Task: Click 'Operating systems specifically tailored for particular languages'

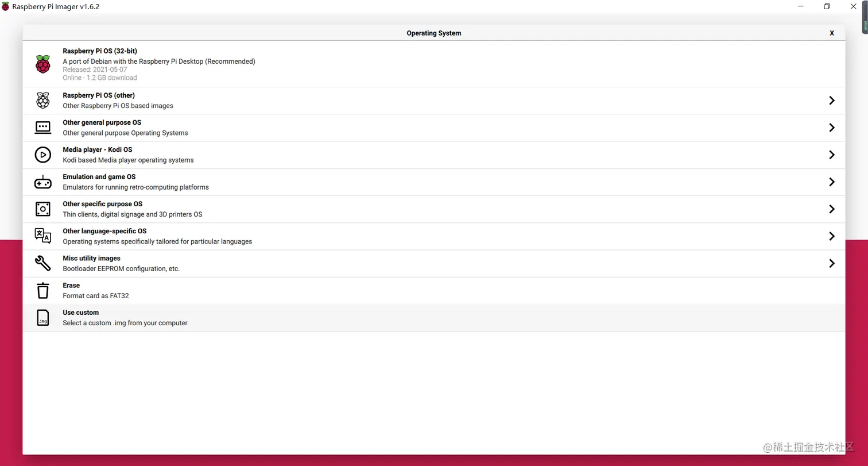Action: pos(157,241)
